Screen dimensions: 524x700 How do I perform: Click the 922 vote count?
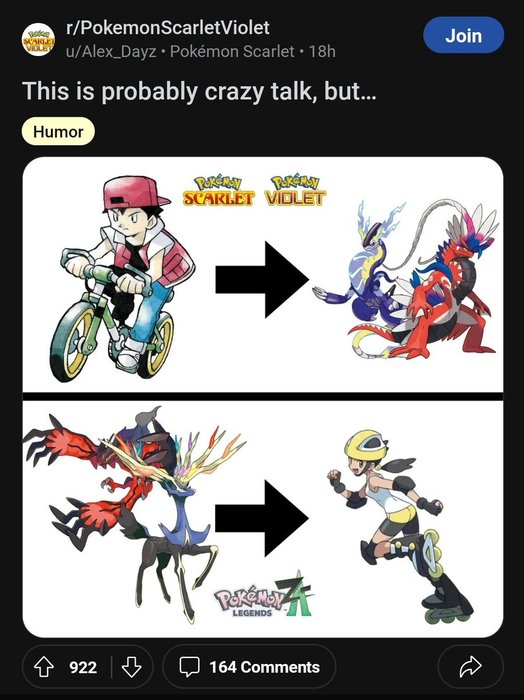[x=83, y=667]
